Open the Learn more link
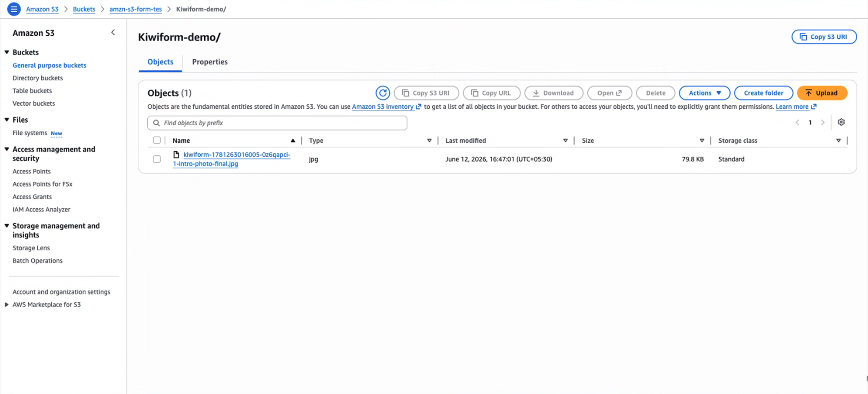Viewport: 868px width, 394px height. tap(796, 107)
